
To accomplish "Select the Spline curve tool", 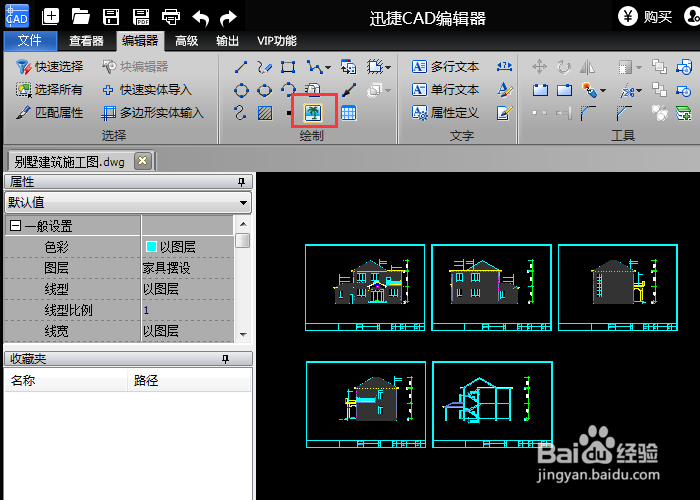I will 240,112.
